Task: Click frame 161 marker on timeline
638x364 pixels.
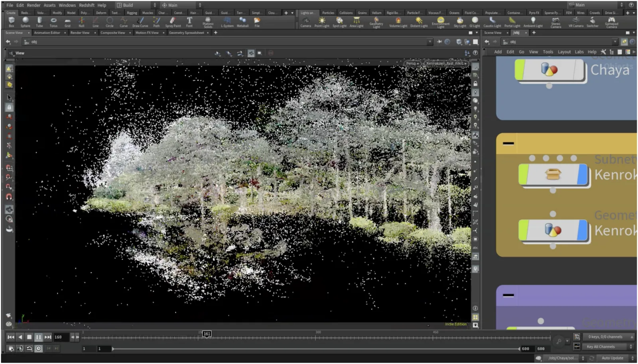Action: (207, 334)
